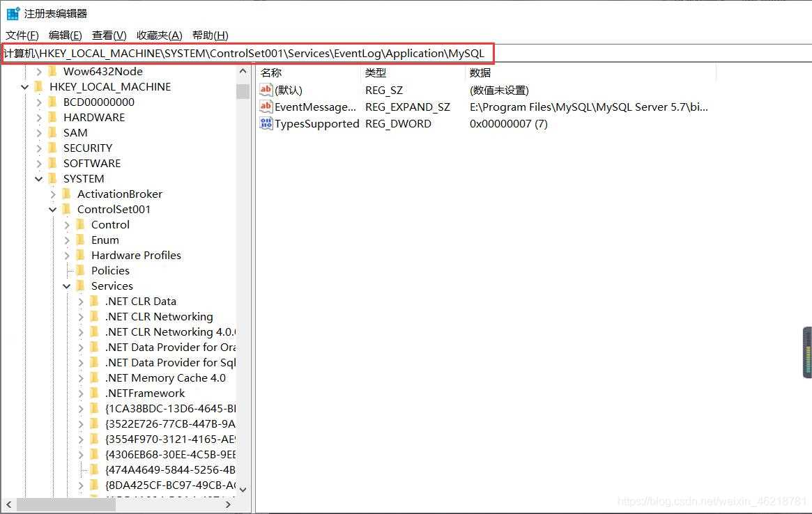Select the Hardware Profiles tree item
The width and height of the screenshot is (812, 514).
coord(136,256)
